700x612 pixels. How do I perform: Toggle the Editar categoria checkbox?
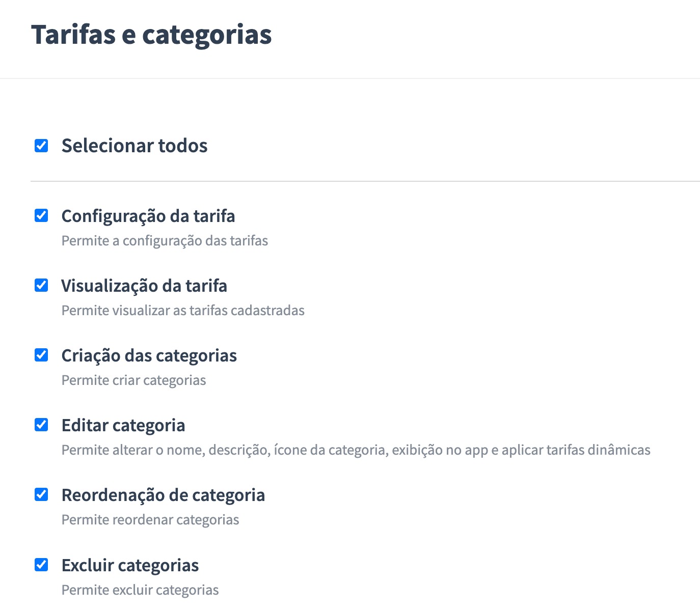41,425
